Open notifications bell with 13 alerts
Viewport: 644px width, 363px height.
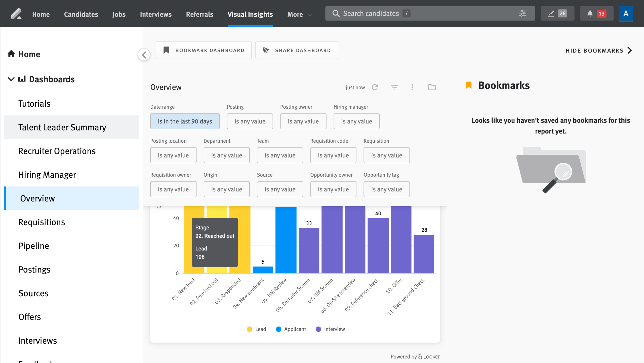tap(596, 14)
